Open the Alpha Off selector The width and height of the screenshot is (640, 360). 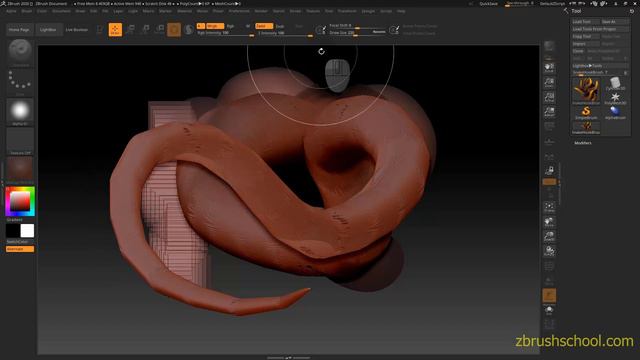20,112
